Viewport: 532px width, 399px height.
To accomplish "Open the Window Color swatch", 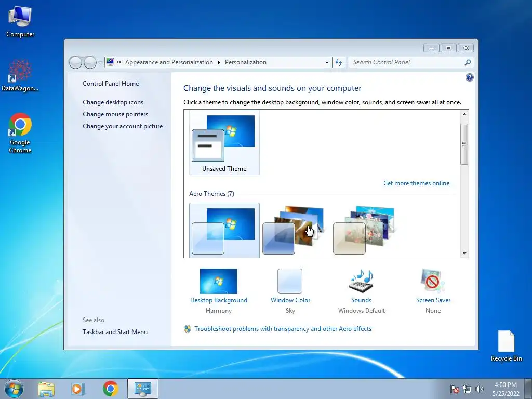I will [x=290, y=281].
